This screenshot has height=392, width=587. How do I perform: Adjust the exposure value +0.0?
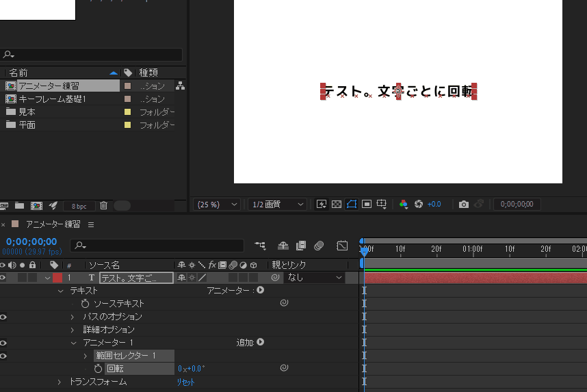tap(434, 204)
